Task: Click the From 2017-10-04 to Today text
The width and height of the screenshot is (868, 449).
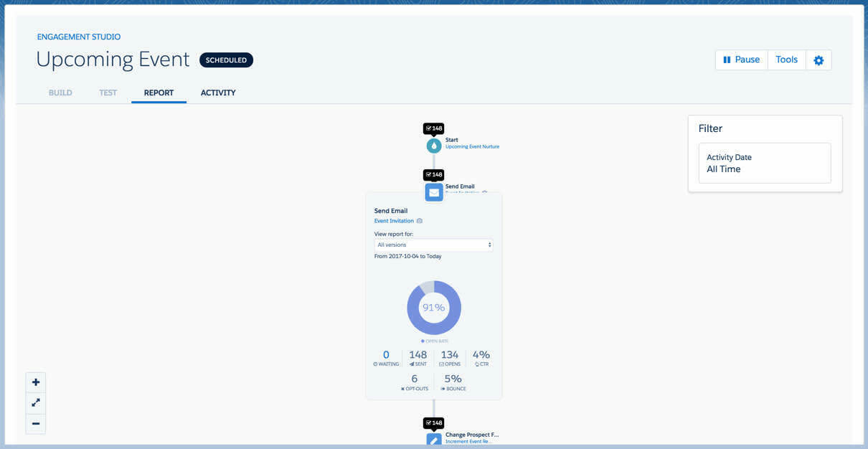Action: click(x=408, y=256)
